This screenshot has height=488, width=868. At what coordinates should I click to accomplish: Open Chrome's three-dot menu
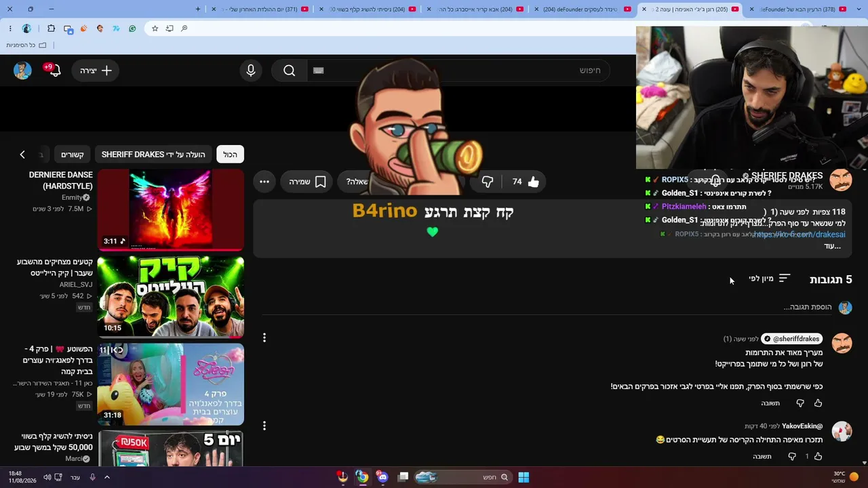coord(10,28)
